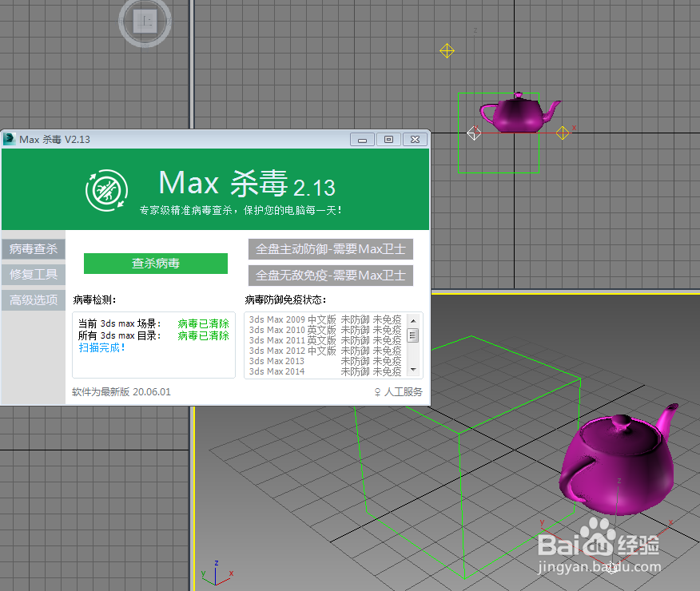Click the scrollbar up arrow in status list

pyautogui.click(x=413, y=321)
